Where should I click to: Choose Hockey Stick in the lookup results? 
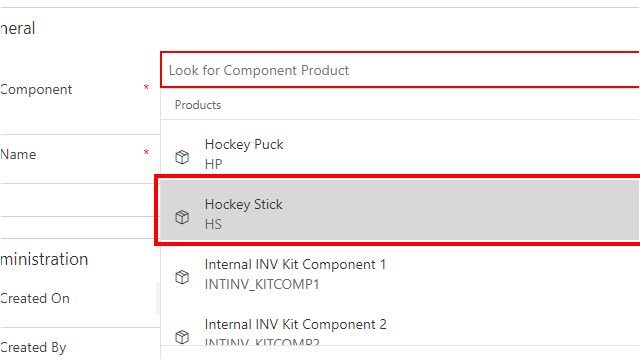click(400, 210)
